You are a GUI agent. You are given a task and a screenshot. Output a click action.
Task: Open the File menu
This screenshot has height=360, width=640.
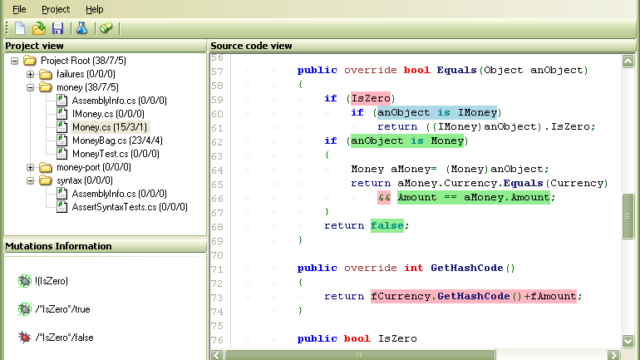[x=19, y=9]
